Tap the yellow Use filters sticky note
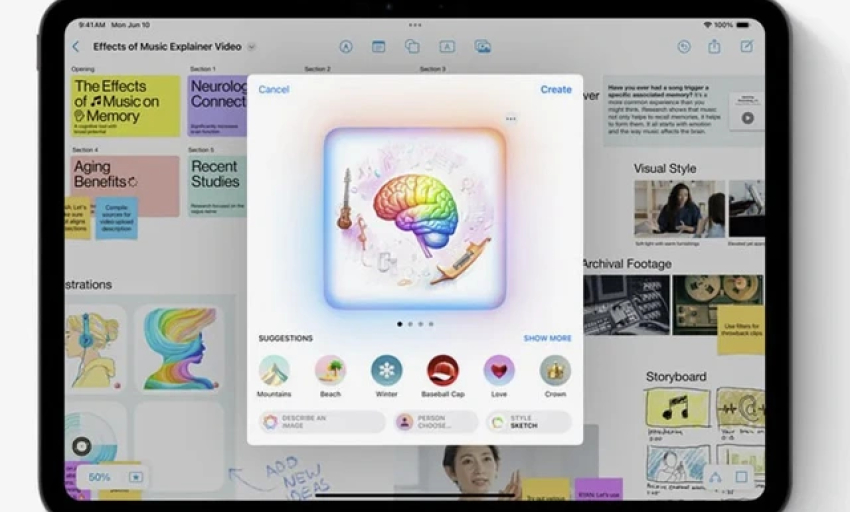Viewport: 850px width, 512px height. click(741, 330)
